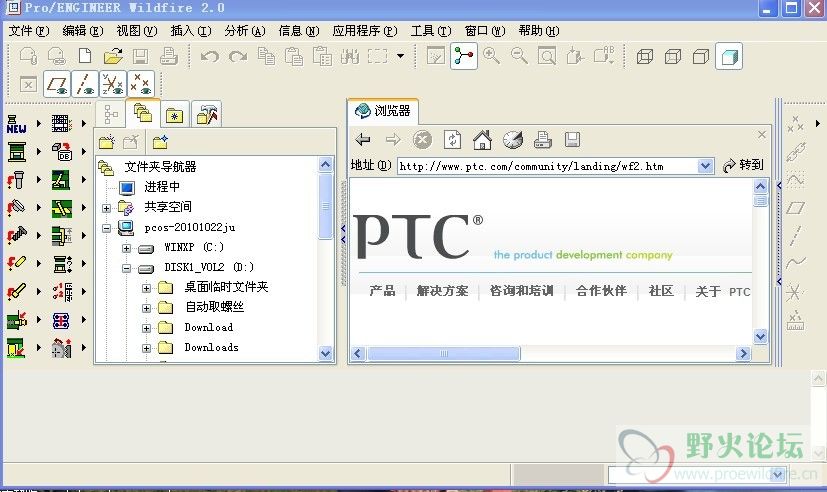Zoom out with the magnifier minus icon
Image resolution: width=827 pixels, height=492 pixels.
520,56
